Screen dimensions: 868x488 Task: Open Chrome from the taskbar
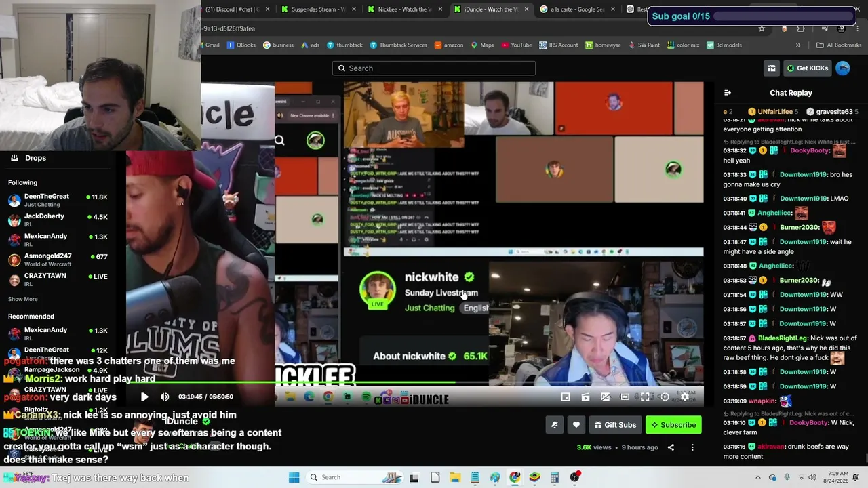point(515,477)
